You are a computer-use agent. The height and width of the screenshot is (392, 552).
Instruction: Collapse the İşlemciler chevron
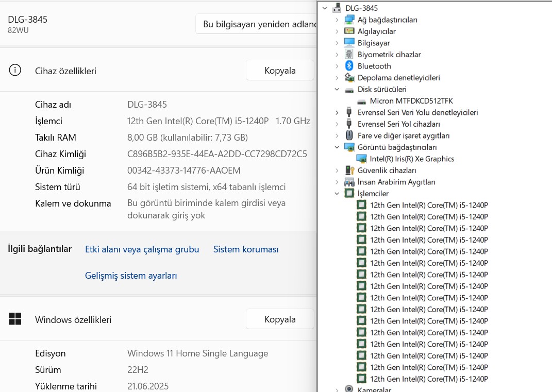pyautogui.click(x=337, y=194)
